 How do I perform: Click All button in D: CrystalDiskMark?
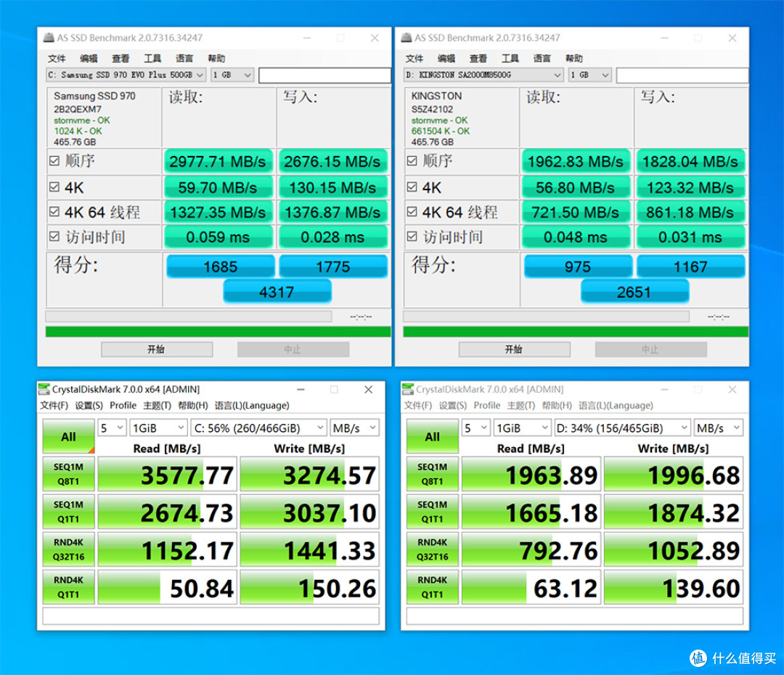433,436
